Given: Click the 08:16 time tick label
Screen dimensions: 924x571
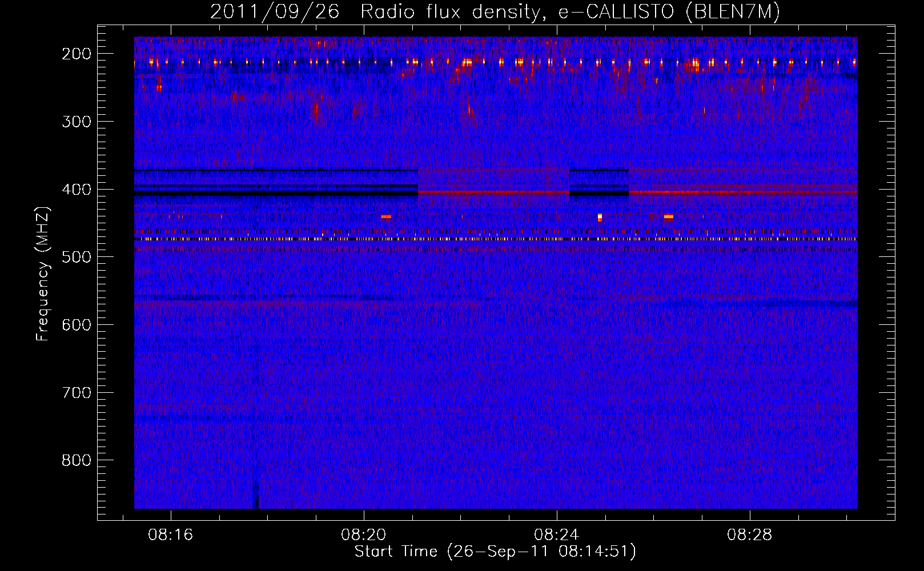Looking at the screenshot, I should click(170, 535).
